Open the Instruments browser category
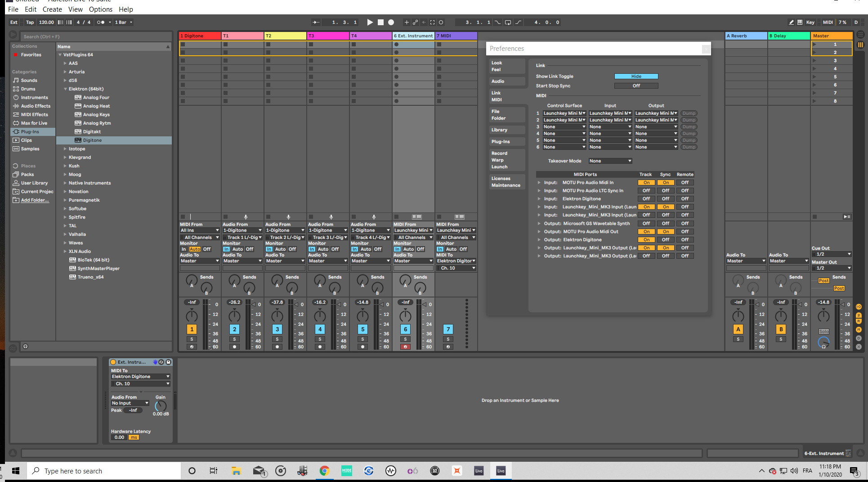The image size is (868, 482). pyautogui.click(x=34, y=98)
